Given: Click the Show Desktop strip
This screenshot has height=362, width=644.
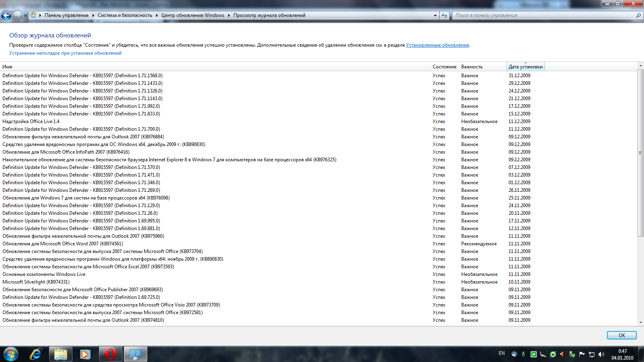Looking at the screenshot, I should 641,354.
